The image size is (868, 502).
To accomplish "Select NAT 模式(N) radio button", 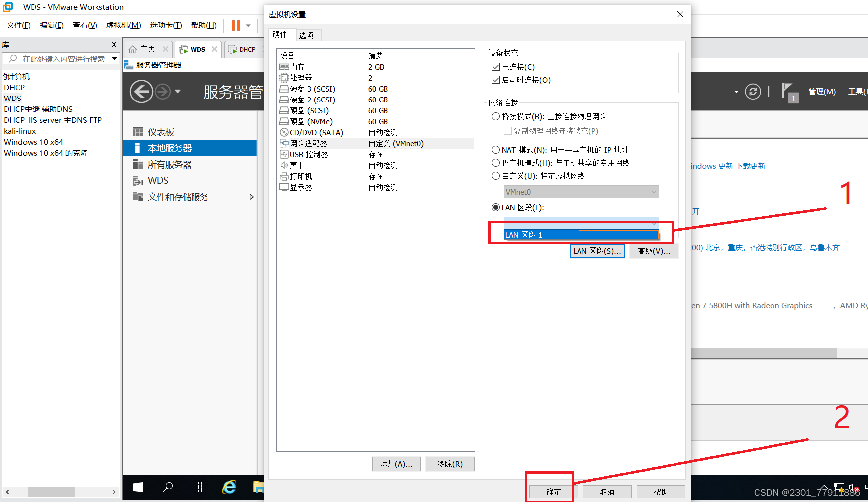I will (x=495, y=150).
